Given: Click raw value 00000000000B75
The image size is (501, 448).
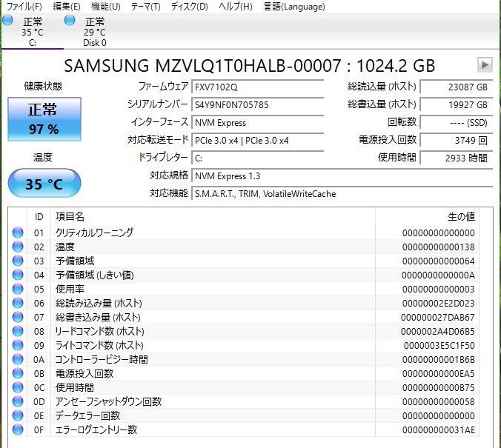Looking at the screenshot, I should [x=439, y=387].
